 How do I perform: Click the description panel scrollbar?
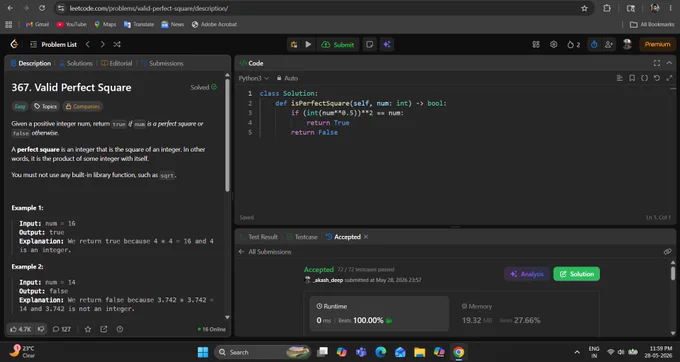(x=227, y=134)
